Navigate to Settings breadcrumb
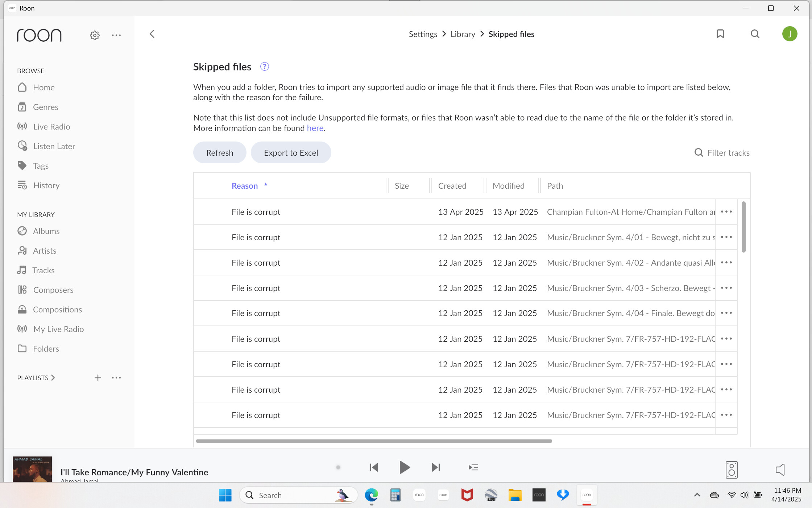This screenshot has height=508, width=812. pyautogui.click(x=423, y=34)
